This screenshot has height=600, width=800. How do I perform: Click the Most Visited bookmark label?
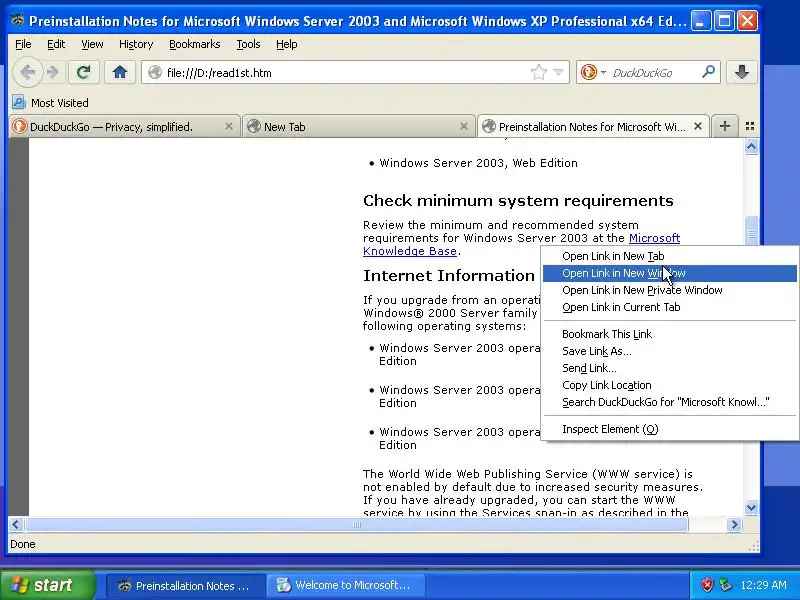pos(60,103)
